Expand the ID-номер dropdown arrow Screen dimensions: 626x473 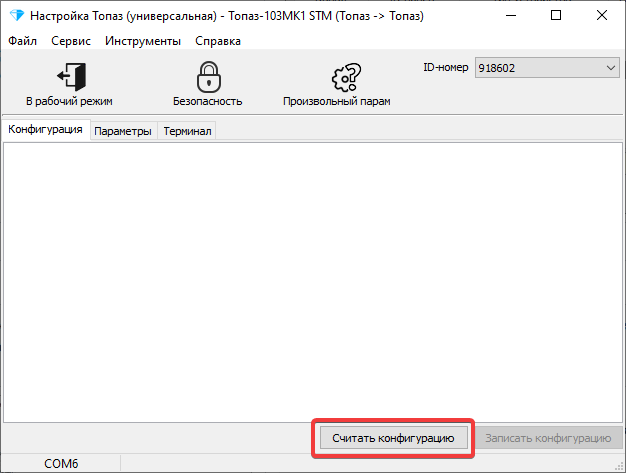(x=610, y=67)
